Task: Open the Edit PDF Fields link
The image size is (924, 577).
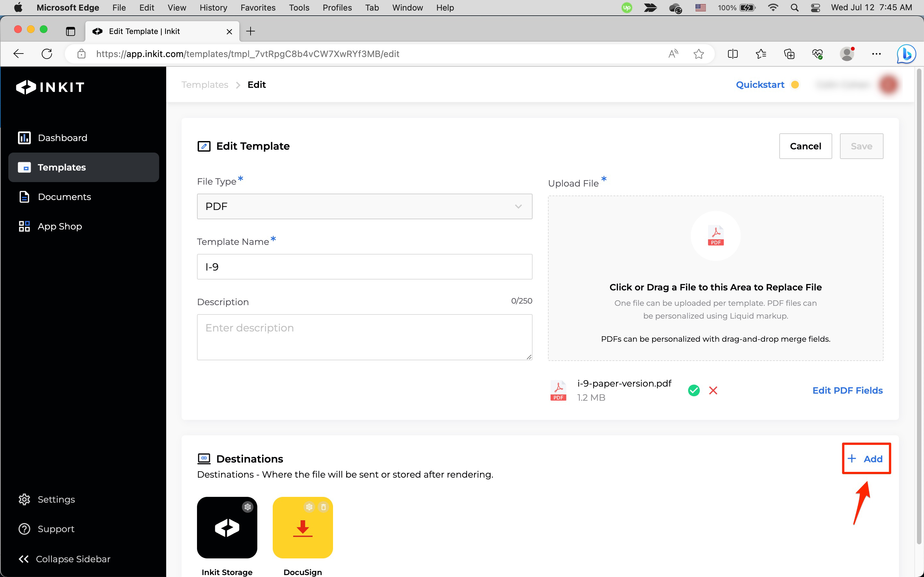Action: click(x=847, y=390)
